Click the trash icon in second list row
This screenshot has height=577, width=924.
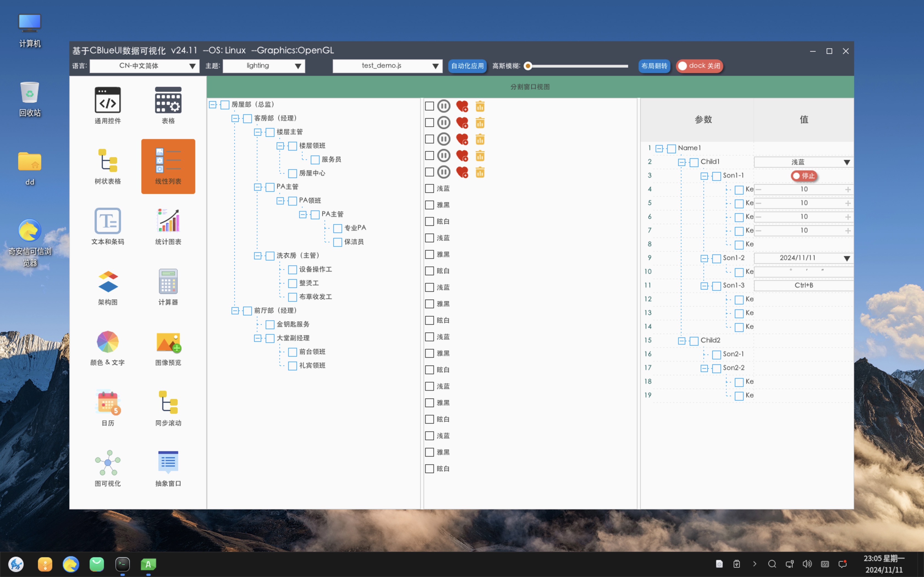480,123
